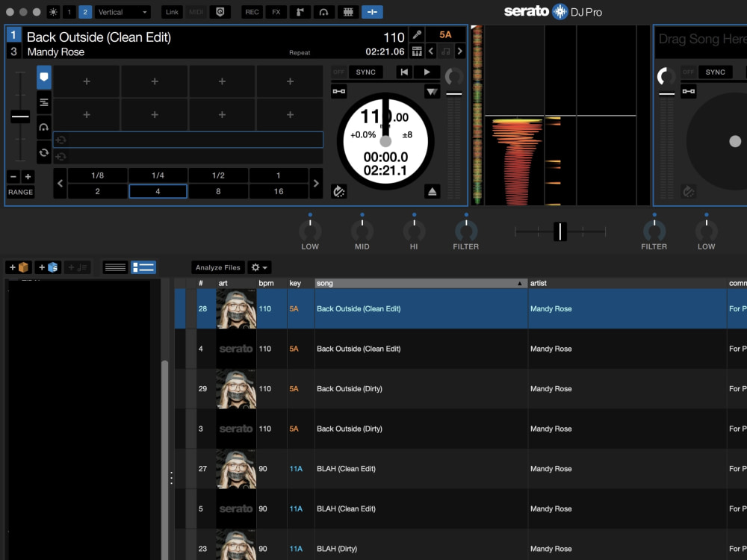747x560 pixels.
Task: Shift key up with right arrow on deck 1
Action: click(459, 51)
